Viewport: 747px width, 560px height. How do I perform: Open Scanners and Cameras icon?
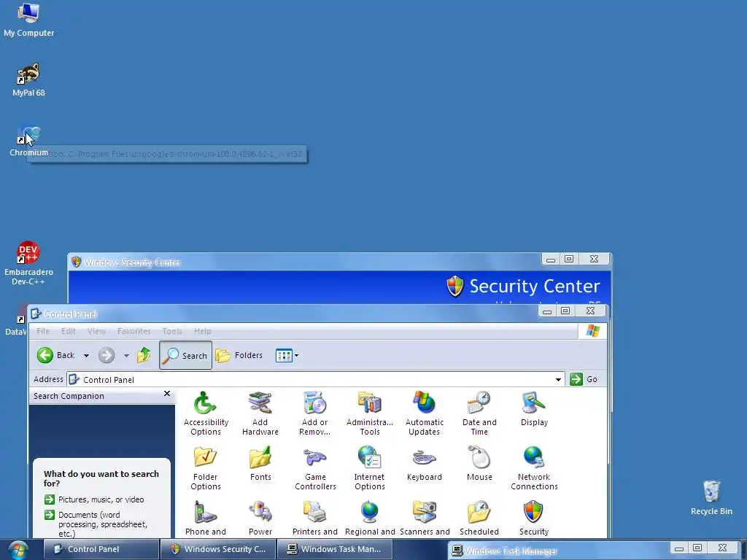coord(425,518)
